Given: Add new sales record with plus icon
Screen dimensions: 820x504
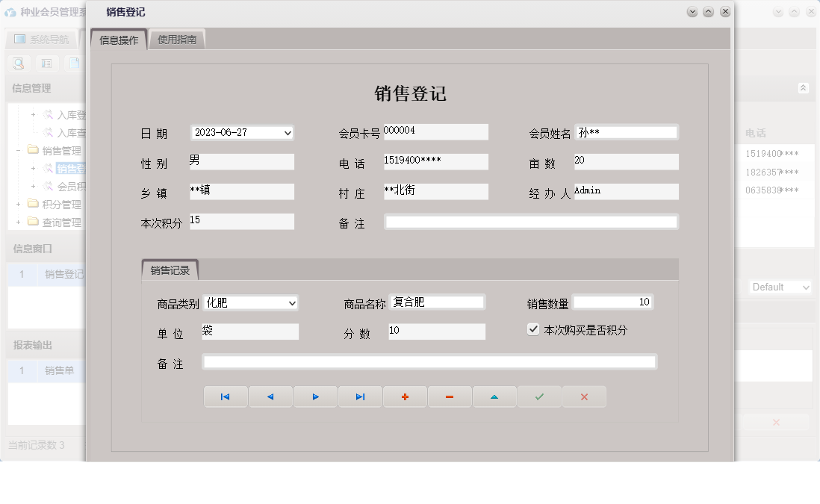Looking at the screenshot, I should (405, 396).
